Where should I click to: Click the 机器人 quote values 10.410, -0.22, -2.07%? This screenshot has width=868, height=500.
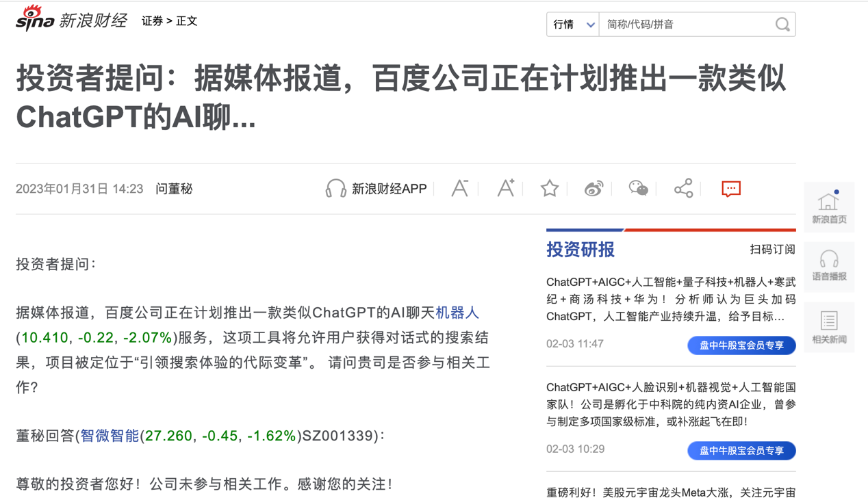(97, 337)
